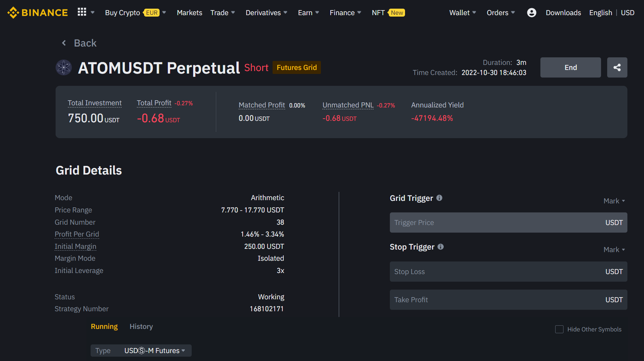644x361 pixels.
Task: Open the Wallet dropdown
Action: click(x=463, y=13)
